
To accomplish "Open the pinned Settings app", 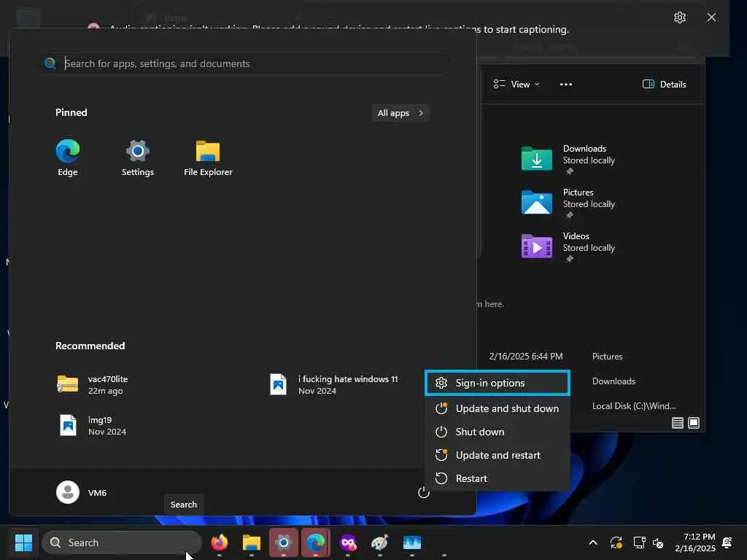I will [x=138, y=158].
